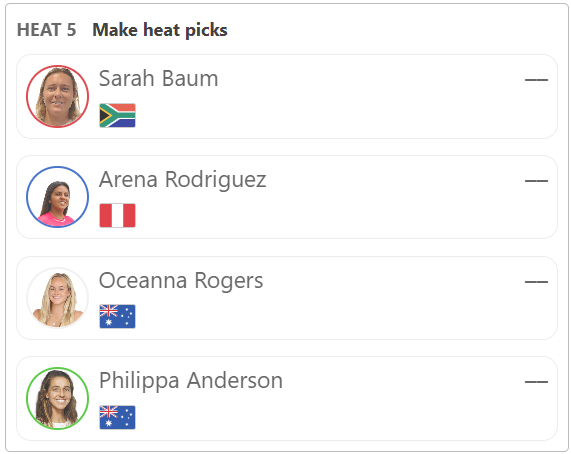Select the Arena Rodriguez name text
This screenshot has width=571, height=454.
point(182,180)
